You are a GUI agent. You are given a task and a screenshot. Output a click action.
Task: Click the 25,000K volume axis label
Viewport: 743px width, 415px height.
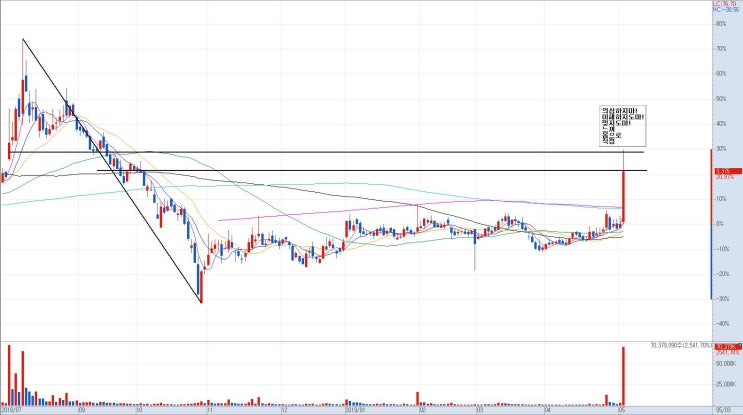[x=725, y=384]
